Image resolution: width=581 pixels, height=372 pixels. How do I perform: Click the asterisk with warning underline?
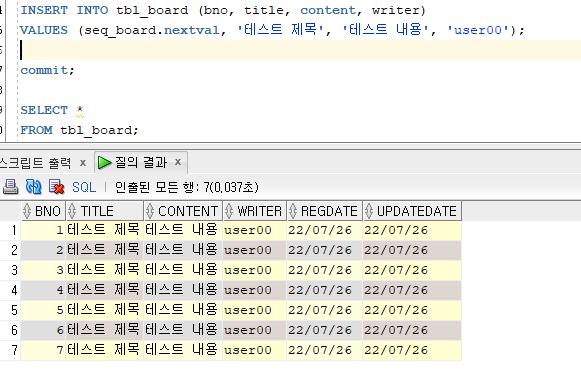(80, 110)
